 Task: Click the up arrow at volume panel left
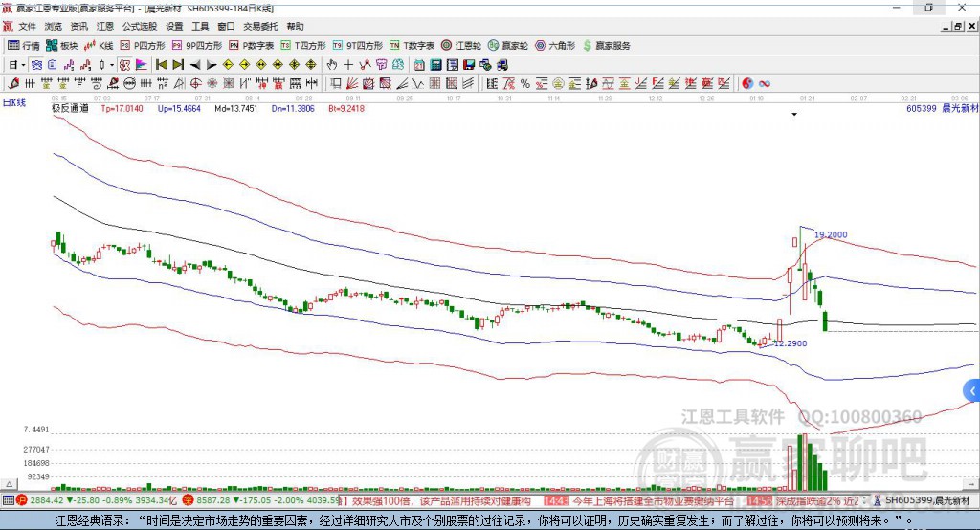(9, 484)
